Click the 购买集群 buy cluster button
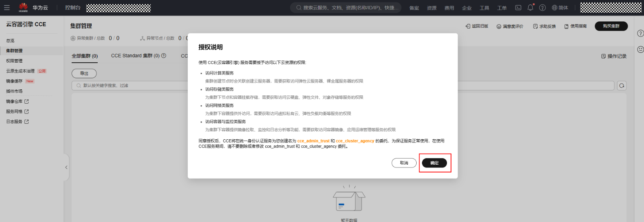Viewport: 644px width, 222px height. tap(611, 26)
